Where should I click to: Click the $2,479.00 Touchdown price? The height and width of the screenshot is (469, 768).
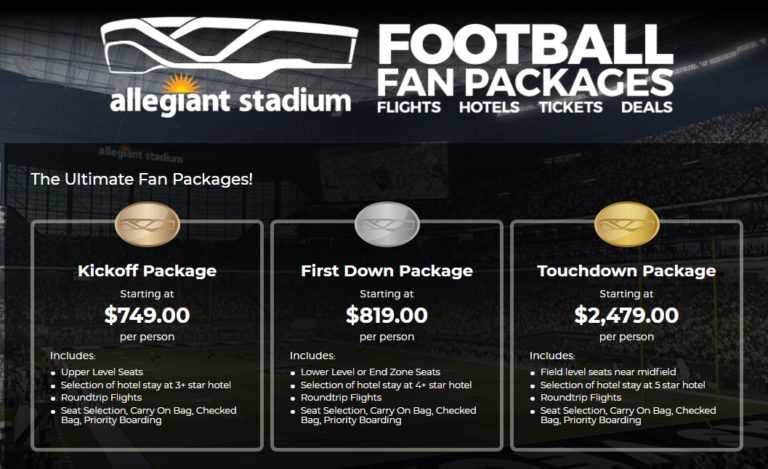point(626,316)
